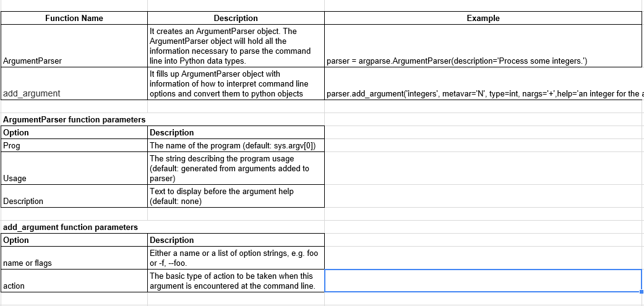
Task: Select the "Function Name" header cell
Action: click(x=74, y=18)
